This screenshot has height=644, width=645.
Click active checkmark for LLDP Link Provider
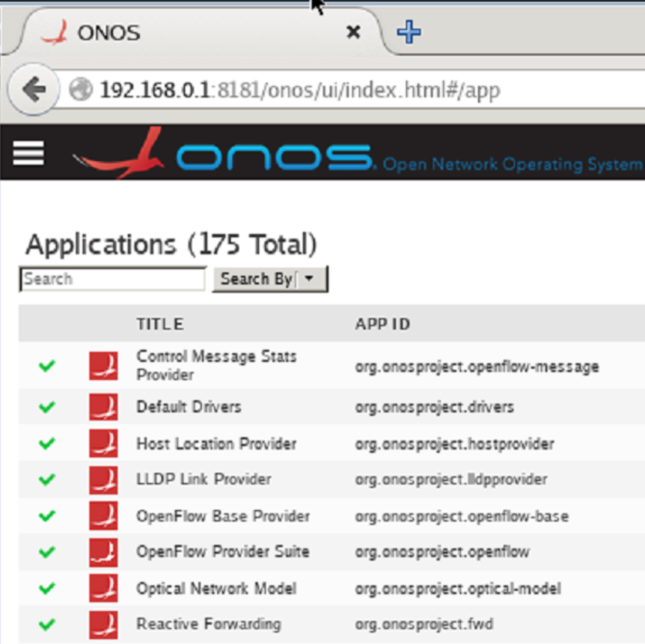[47, 479]
